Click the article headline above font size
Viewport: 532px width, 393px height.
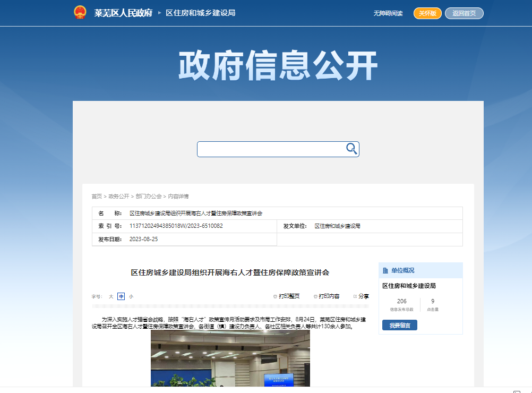[x=230, y=272]
